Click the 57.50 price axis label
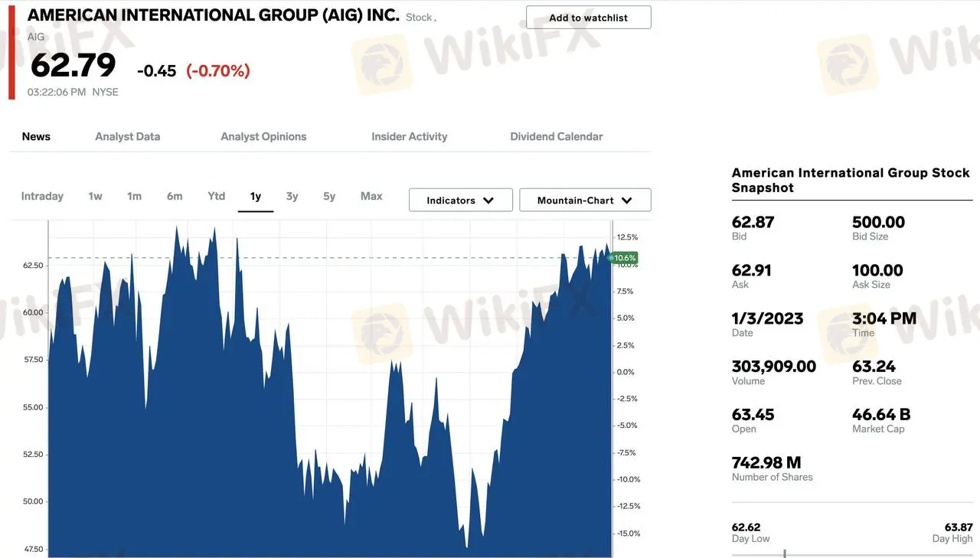The image size is (980, 558). tap(32, 360)
